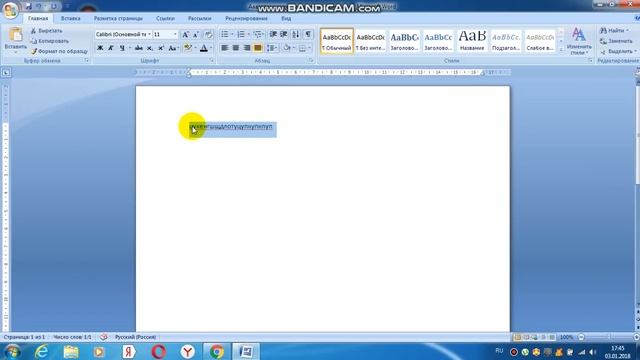Open the Вставка tab

(x=71, y=18)
